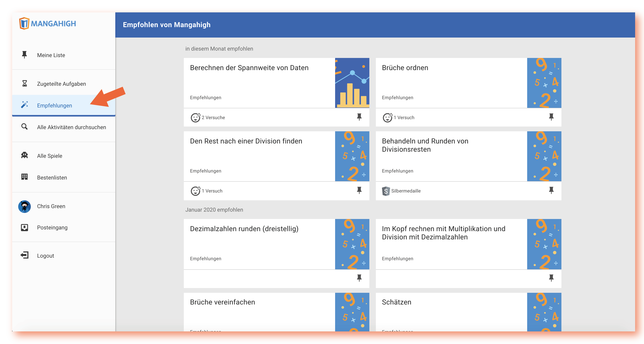Open Zugeteilte Aufgaben menu item
Image resolution: width=644 pixels, height=344 pixels.
64,84
